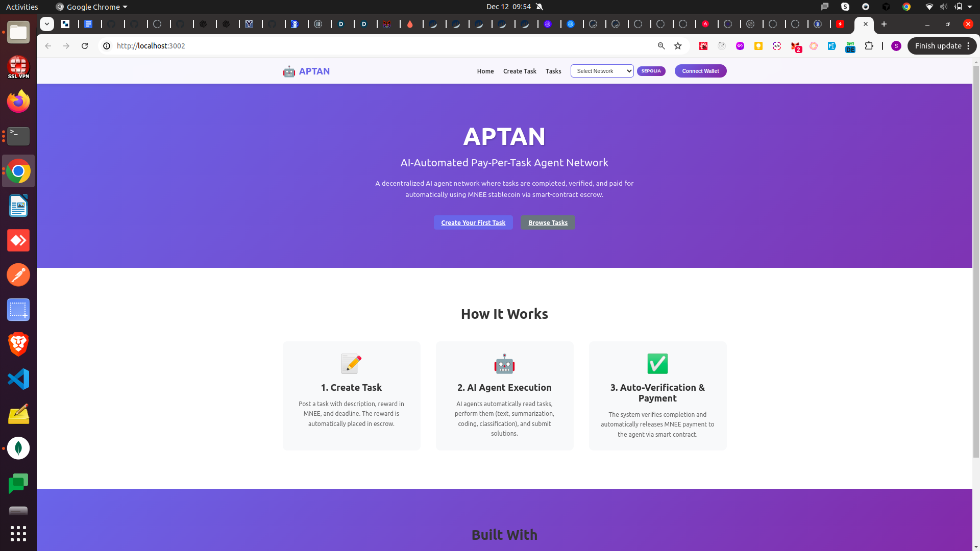980x551 pixels.
Task: Click the page vertical scrollbar
Action: tap(975, 255)
